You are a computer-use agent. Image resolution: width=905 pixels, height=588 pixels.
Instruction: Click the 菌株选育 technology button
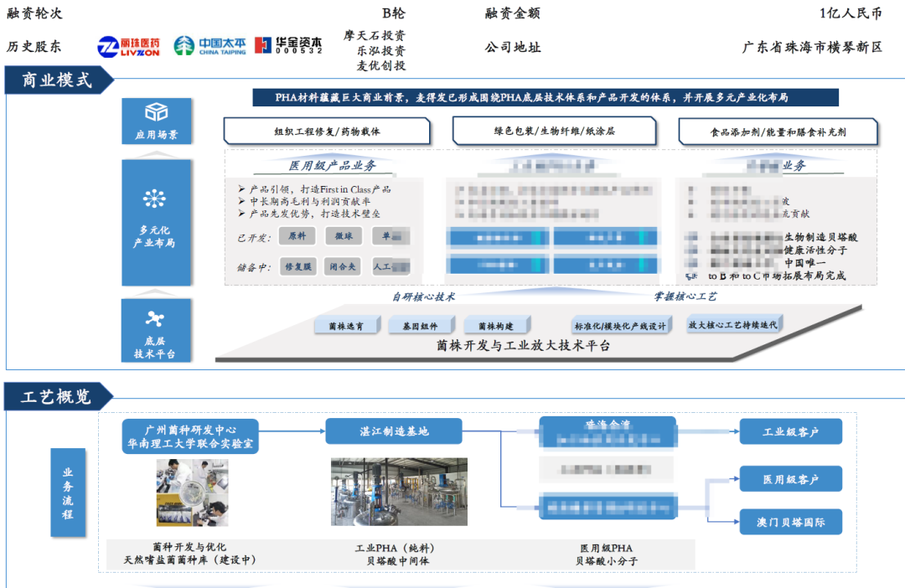point(345,326)
